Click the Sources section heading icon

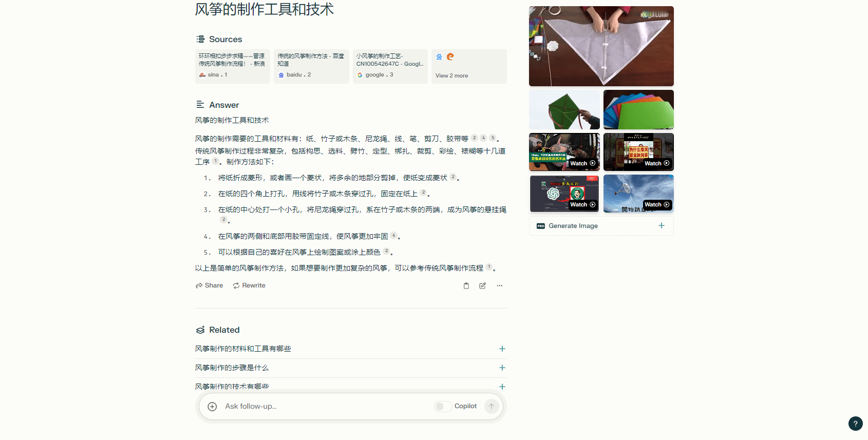[200, 39]
